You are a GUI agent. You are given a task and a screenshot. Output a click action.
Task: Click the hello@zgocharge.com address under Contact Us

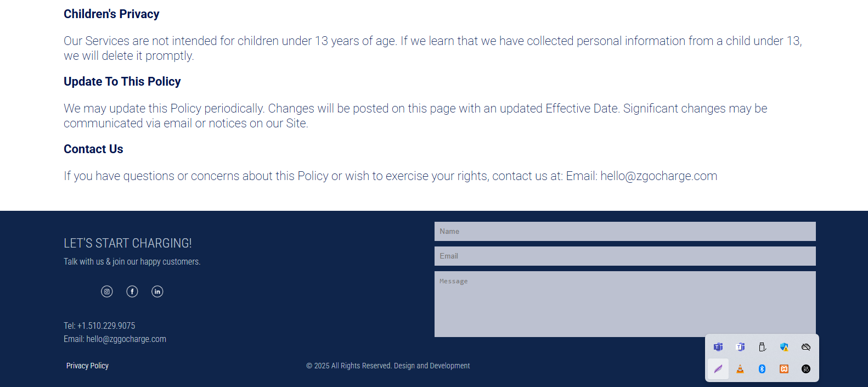(x=658, y=176)
